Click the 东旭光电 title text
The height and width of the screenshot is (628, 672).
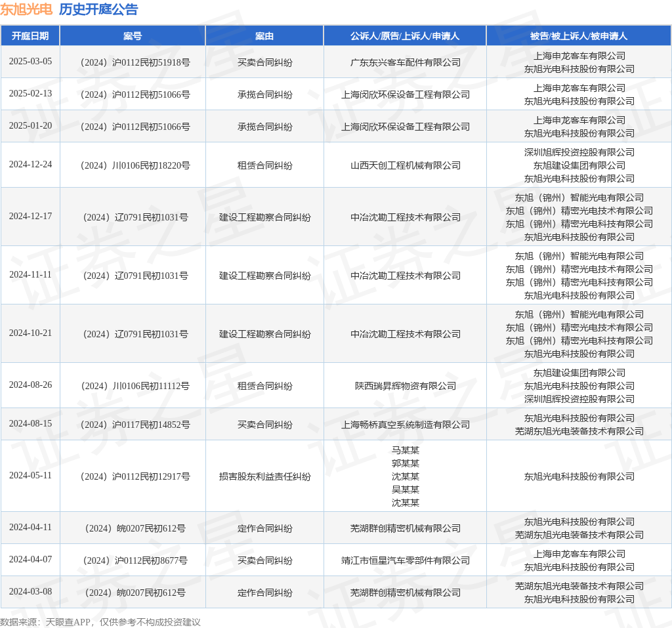[x=26, y=9]
